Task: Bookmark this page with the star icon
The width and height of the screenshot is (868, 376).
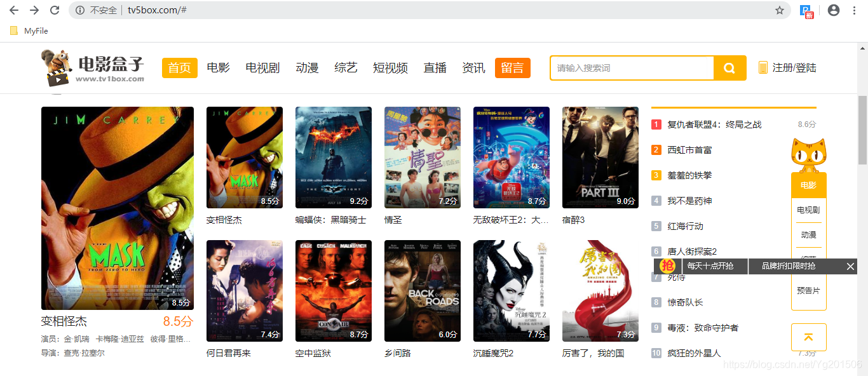Action: point(780,10)
